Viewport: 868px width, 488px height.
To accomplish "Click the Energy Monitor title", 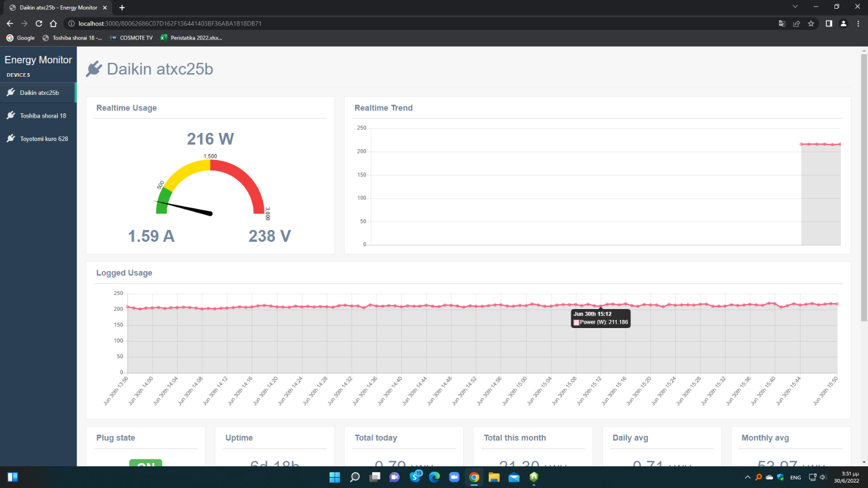I will point(38,60).
